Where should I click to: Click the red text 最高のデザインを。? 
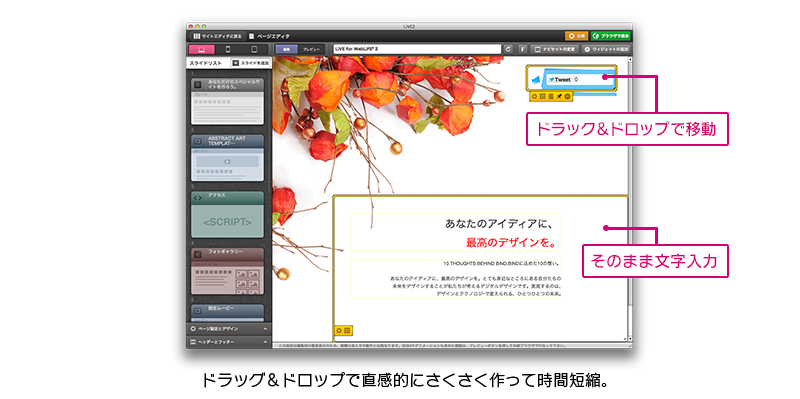pyautogui.click(x=511, y=242)
